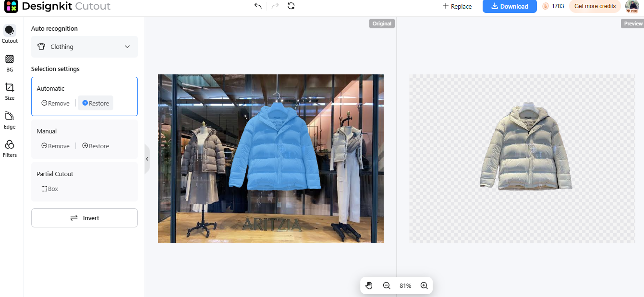Choose Manual Remove mode

coord(55,146)
